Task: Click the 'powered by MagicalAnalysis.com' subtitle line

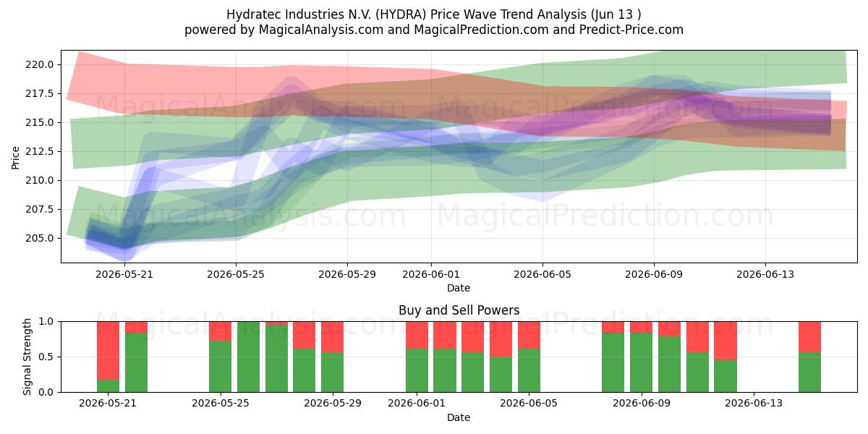Action: pos(434,30)
